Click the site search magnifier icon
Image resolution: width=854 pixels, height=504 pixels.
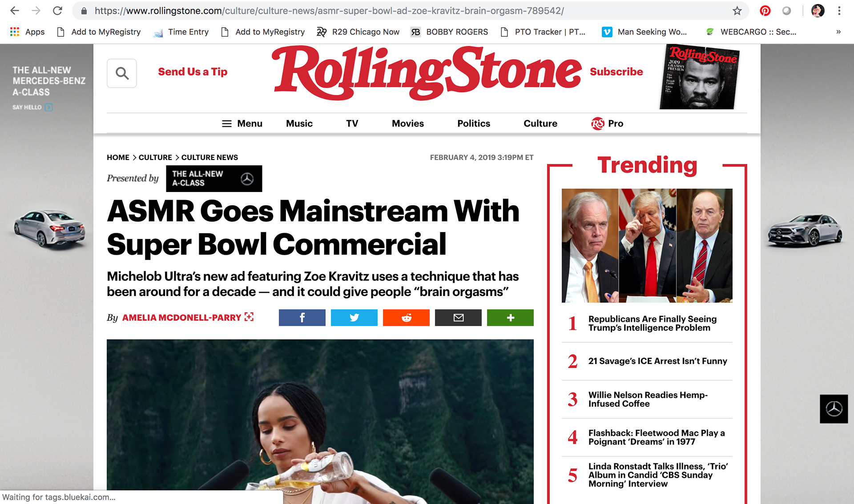click(122, 73)
